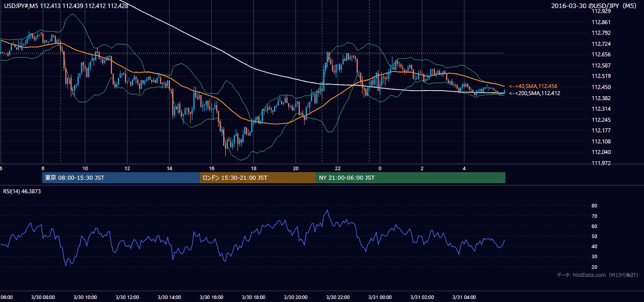Click the '<-<200,SMA,112.412' moving average label

(535, 93)
